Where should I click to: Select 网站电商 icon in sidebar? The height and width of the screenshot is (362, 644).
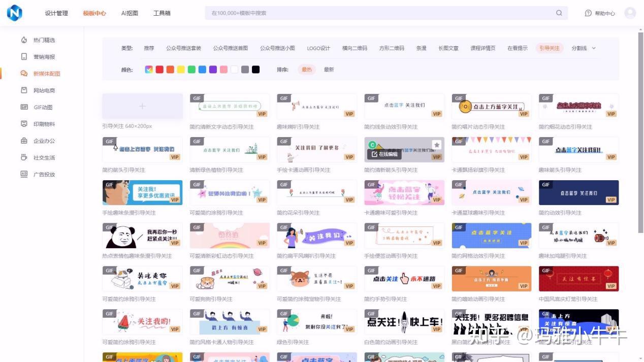click(x=24, y=90)
